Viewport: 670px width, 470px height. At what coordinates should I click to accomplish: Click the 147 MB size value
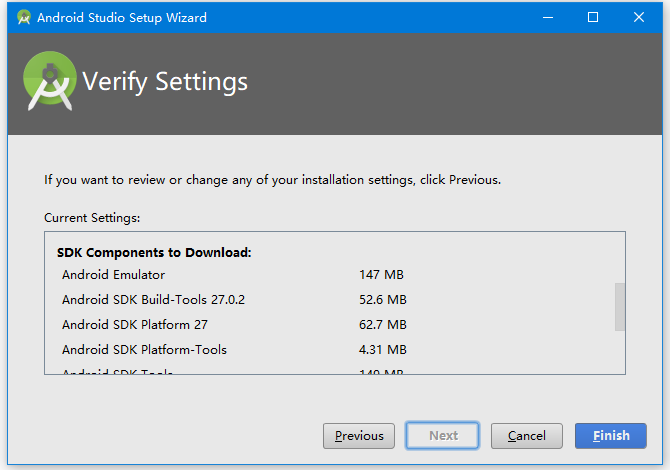[x=381, y=274]
